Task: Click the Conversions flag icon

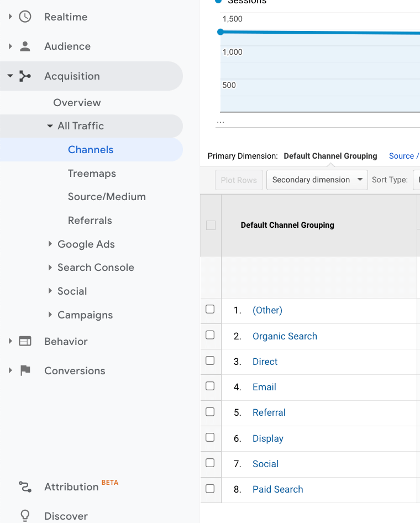Action: pos(25,370)
